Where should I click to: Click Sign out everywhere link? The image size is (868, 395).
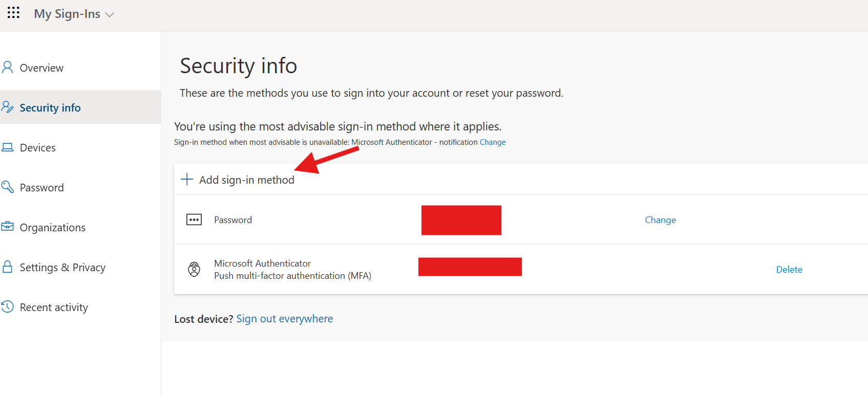tap(284, 319)
